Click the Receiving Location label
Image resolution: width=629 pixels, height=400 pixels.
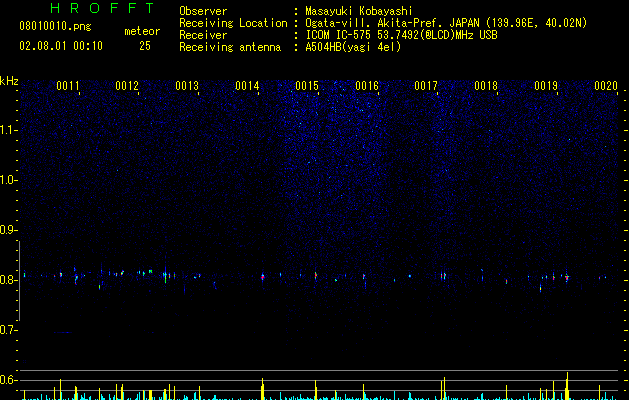233,23
